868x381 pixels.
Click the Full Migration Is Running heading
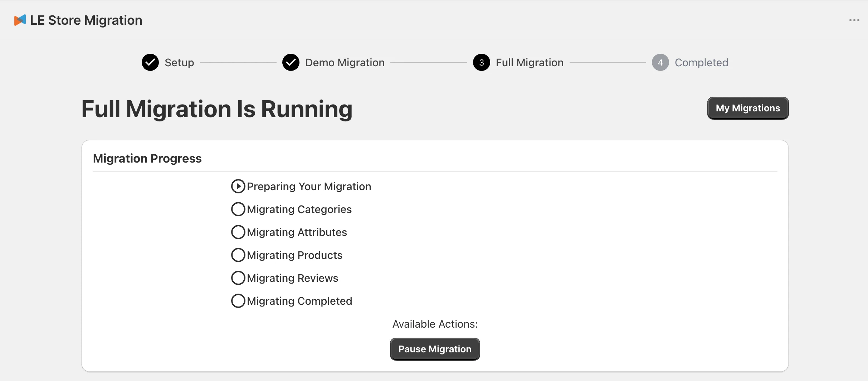(x=216, y=109)
